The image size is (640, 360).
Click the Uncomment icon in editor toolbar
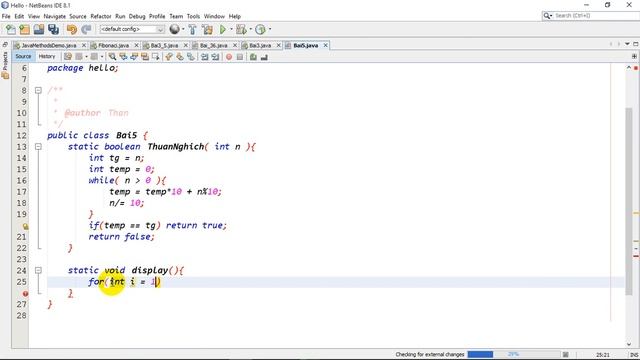tap(264, 57)
